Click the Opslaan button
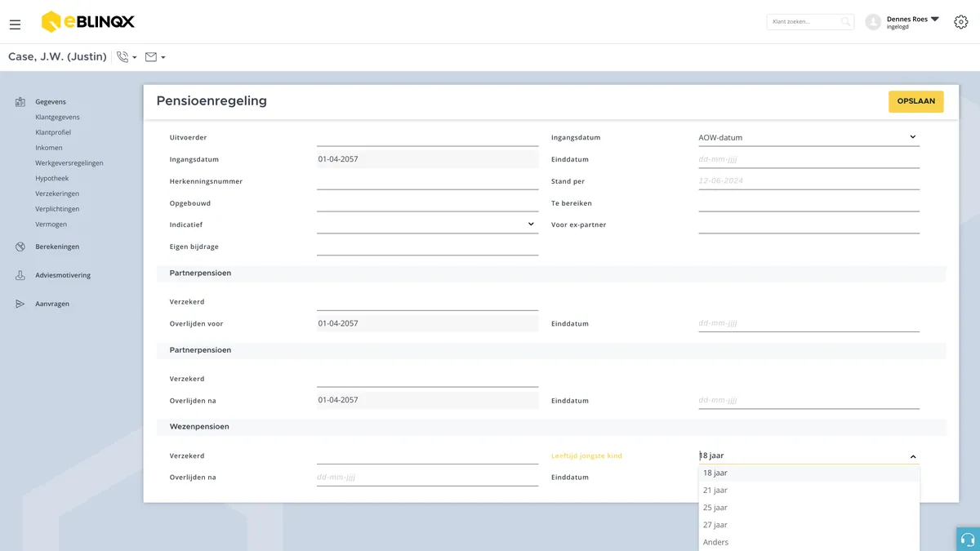Image resolution: width=980 pixels, height=551 pixels. 916,101
